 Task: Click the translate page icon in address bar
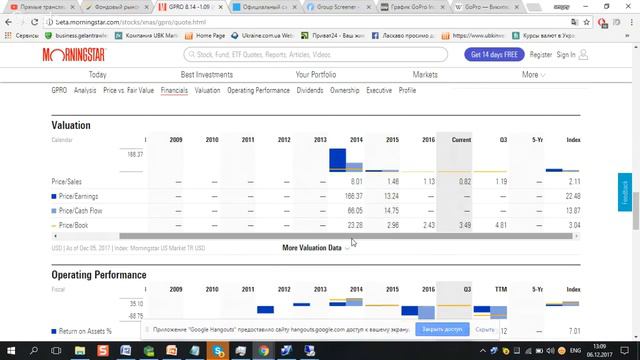574,22
